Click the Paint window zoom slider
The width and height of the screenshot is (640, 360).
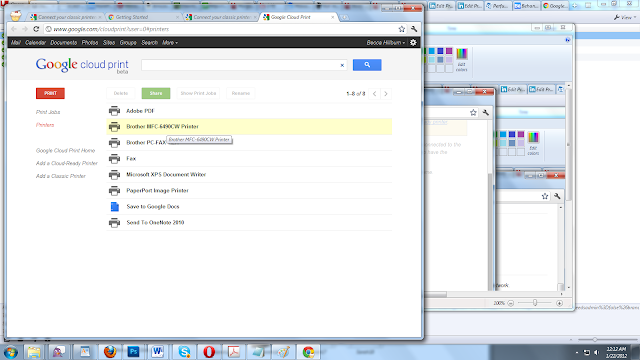535,303
